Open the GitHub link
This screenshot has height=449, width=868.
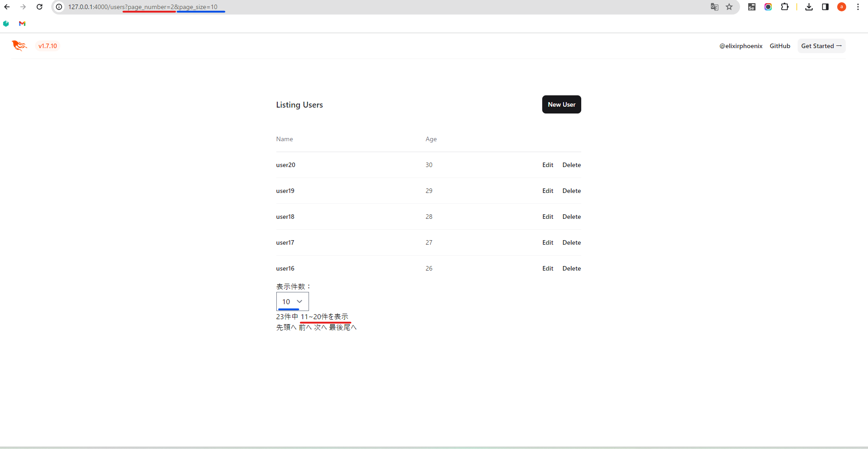[x=780, y=46]
